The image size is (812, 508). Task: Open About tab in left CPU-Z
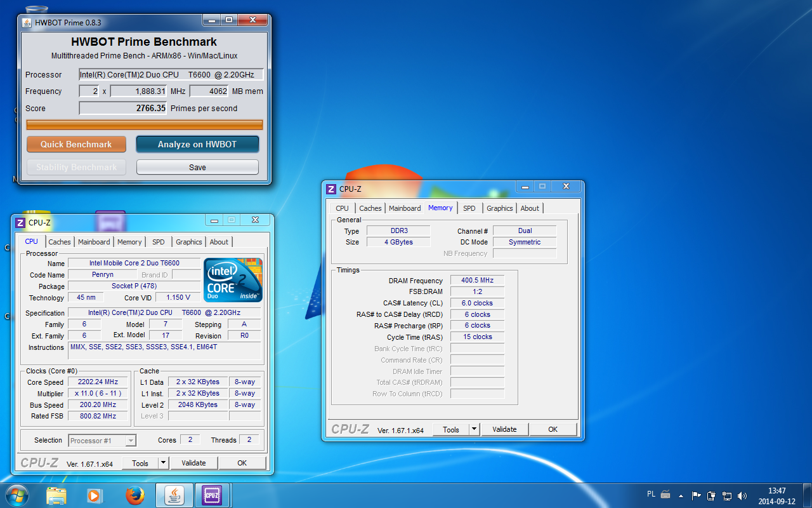click(x=219, y=242)
